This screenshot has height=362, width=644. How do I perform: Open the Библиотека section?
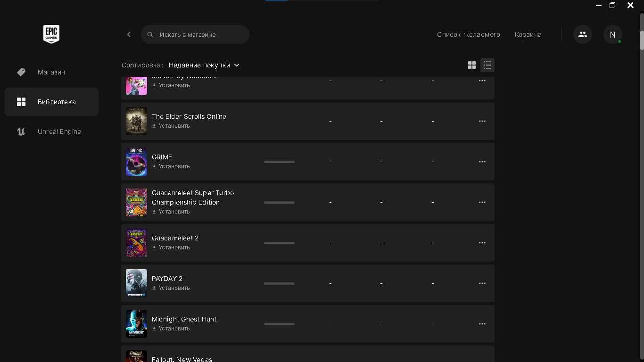52,102
